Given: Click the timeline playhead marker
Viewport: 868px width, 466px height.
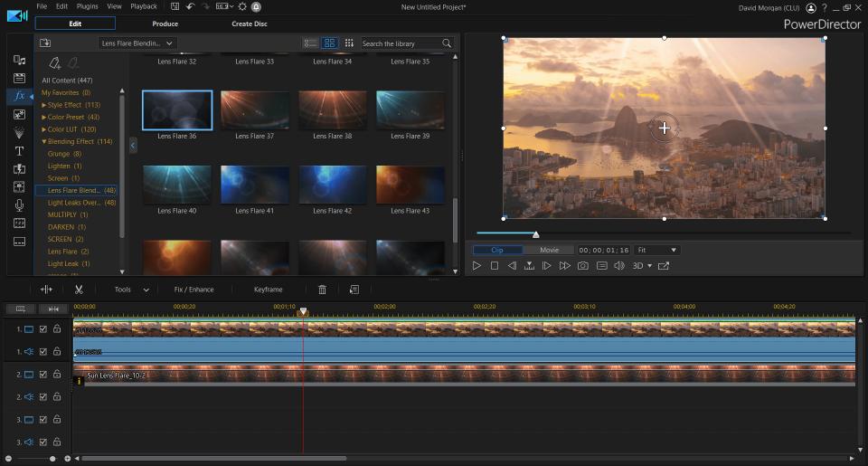Looking at the screenshot, I should coord(303,311).
